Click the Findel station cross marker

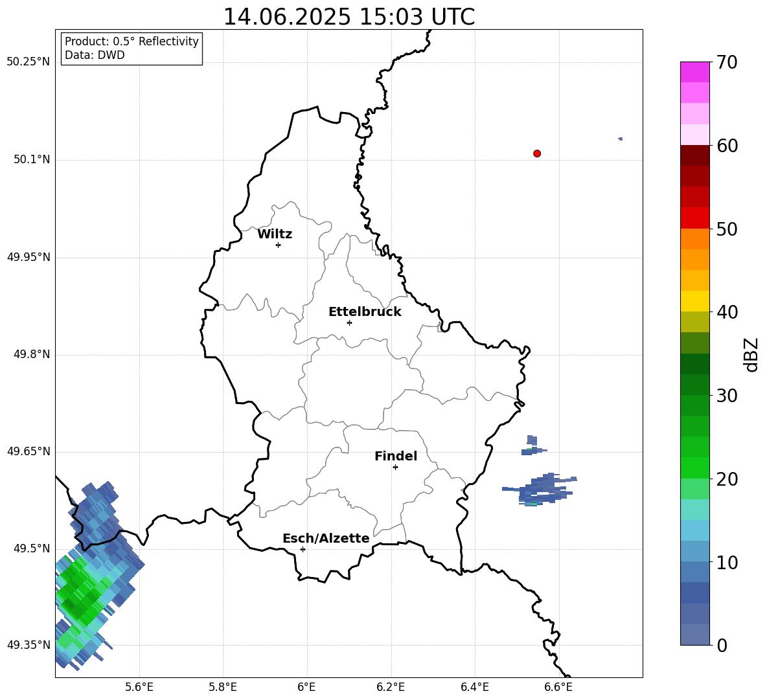click(x=395, y=468)
